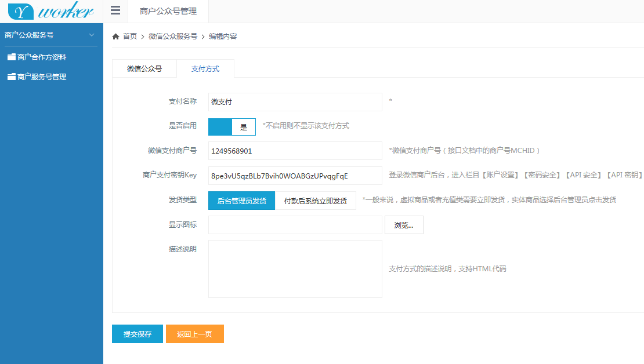Switch to the 支付方式 tab
Viewport: 644px width, 364px height.
tap(205, 68)
